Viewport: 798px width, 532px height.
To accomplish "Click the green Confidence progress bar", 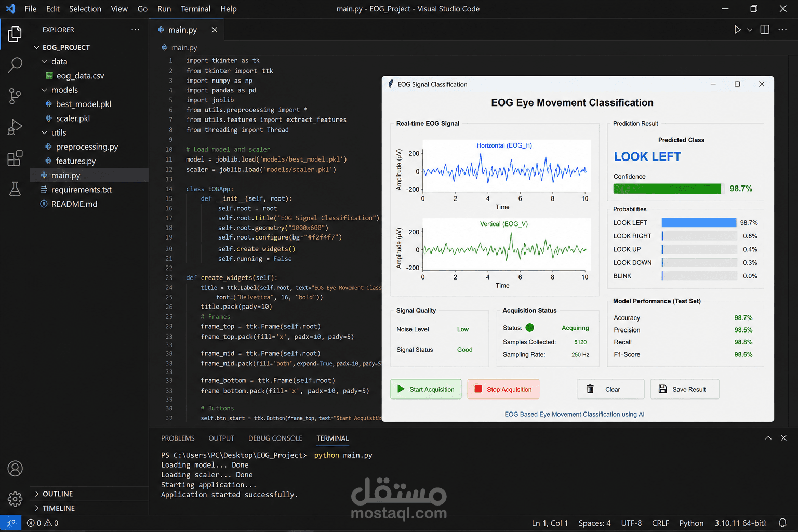I will (667, 189).
